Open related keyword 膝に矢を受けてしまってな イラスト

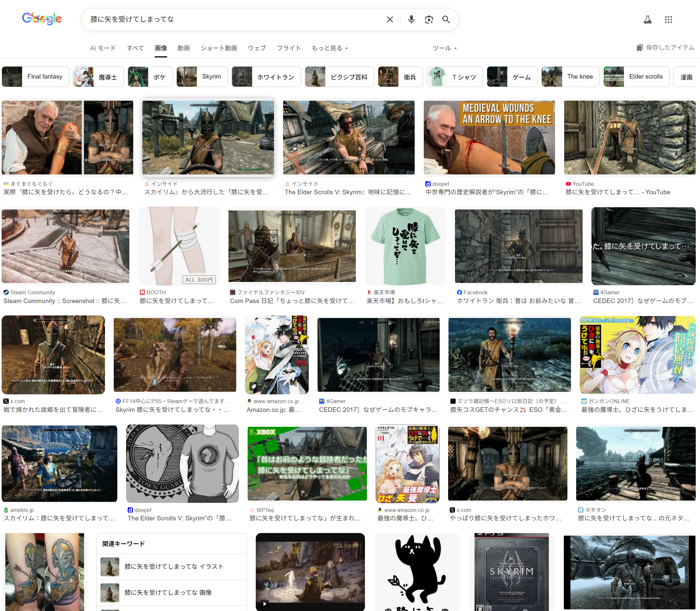[x=173, y=566]
